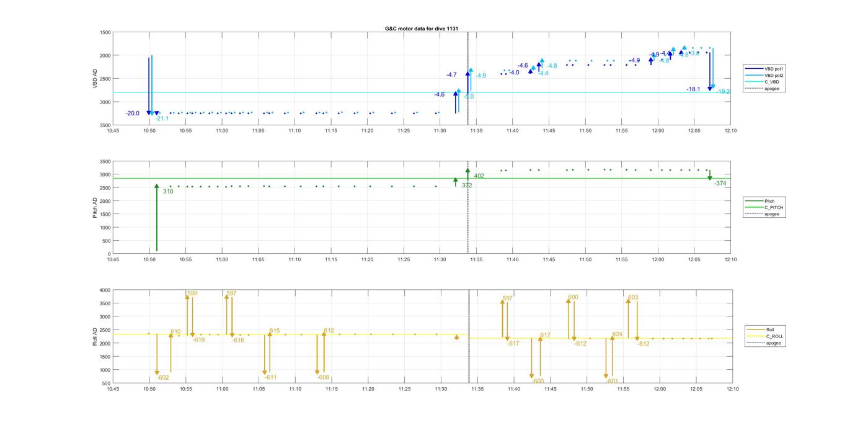The width and height of the screenshot is (868, 430).
Task: Click "apogee" in the Pitch legend
Action: pos(763,214)
